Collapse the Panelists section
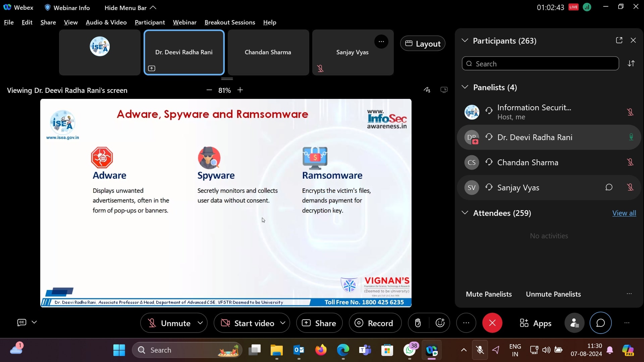 [x=465, y=87]
